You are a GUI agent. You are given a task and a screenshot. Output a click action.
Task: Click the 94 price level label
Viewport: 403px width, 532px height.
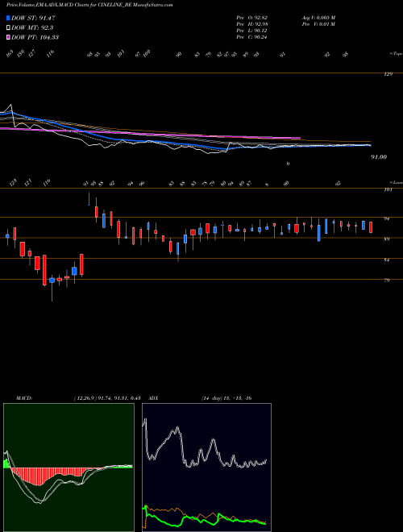point(386,219)
